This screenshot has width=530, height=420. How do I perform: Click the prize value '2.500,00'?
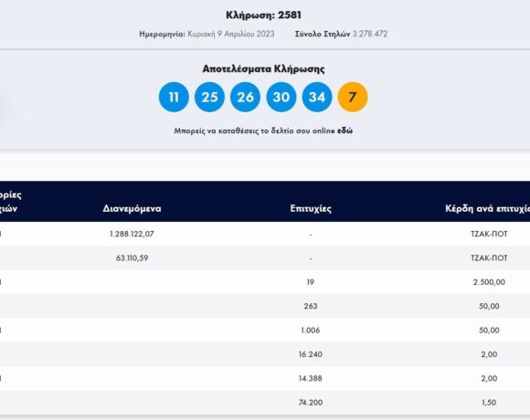coord(489,282)
